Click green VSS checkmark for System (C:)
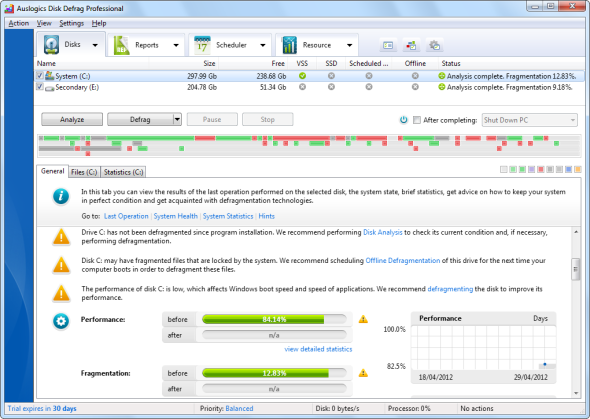 coord(302,76)
